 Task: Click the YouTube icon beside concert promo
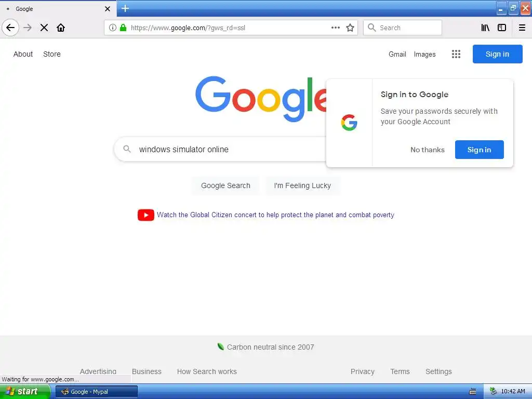tap(146, 215)
